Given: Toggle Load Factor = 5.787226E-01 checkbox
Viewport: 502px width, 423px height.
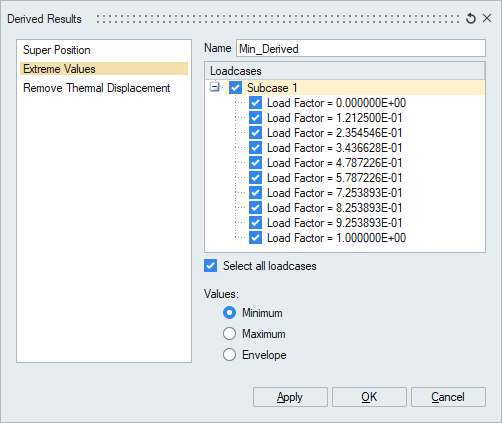Looking at the screenshot, I should coord(255,178).
